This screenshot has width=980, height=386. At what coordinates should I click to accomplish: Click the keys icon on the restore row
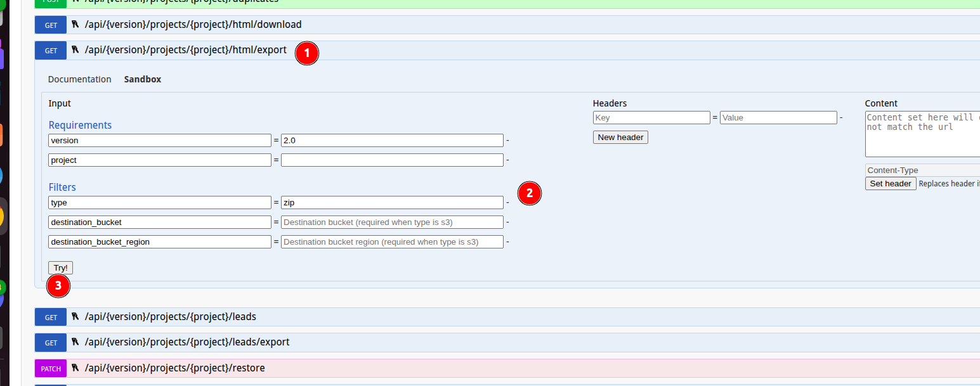pos(75,368)
